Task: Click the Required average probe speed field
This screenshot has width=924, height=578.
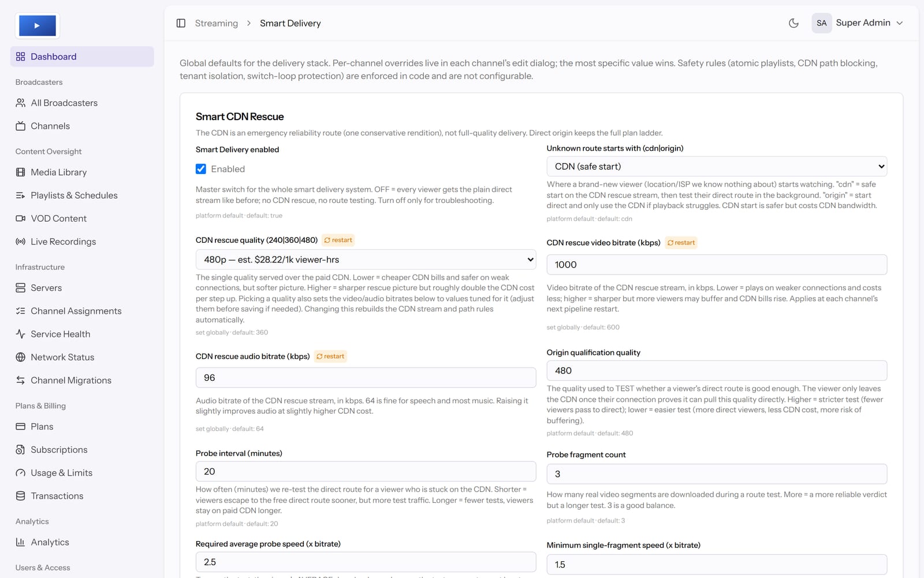Action: (366, 562)
